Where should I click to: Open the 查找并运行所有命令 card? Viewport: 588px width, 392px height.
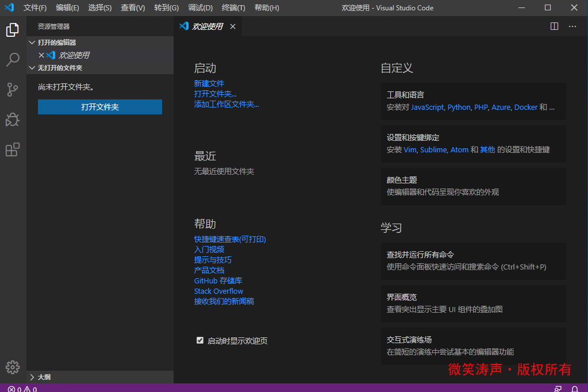pos(473,261)
